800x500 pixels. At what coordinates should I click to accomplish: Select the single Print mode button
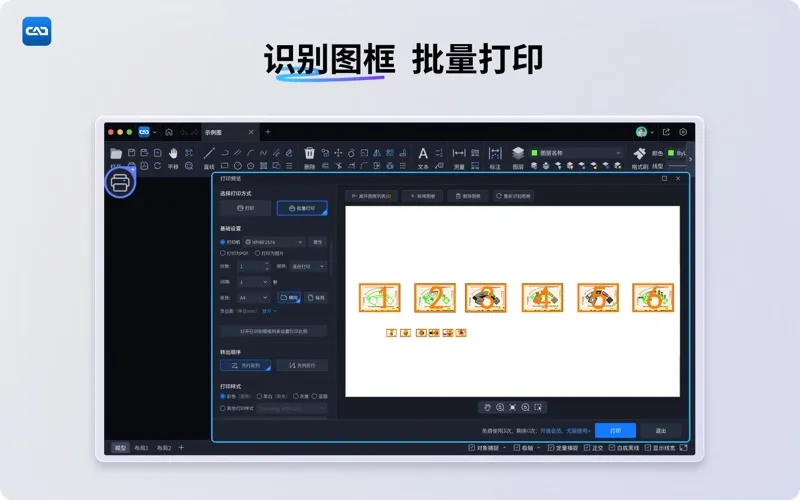click(x=245, y=208)
